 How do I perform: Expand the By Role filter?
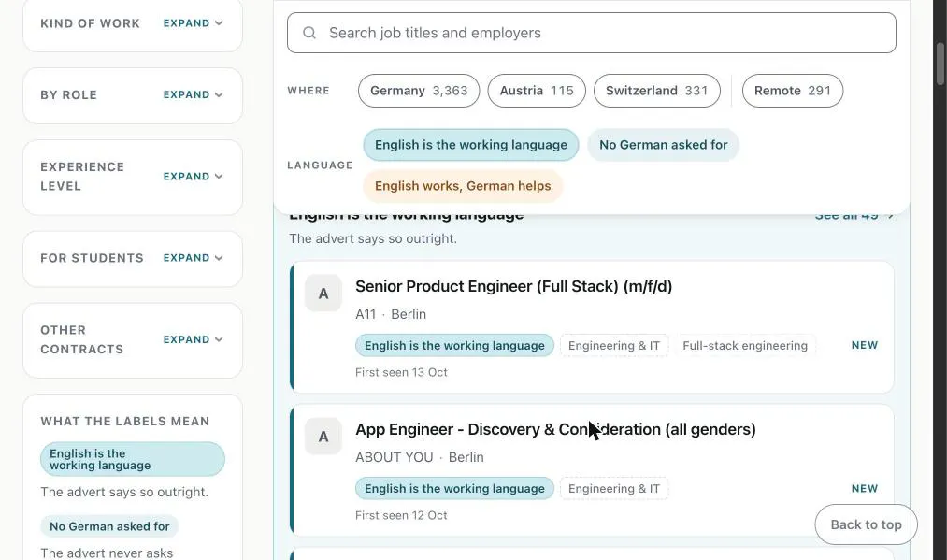pyautogui.click(x=193, y=94)
